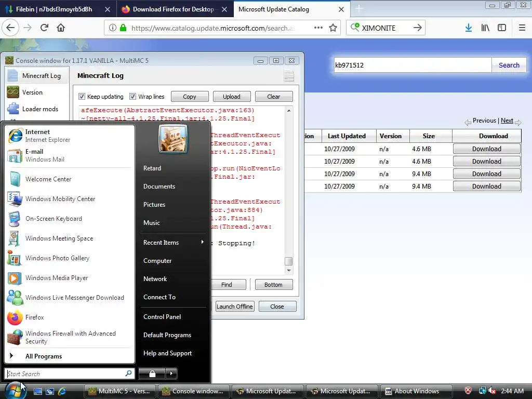Download the first 4.6 MB update
532x399 pixels.
(486, 149)
